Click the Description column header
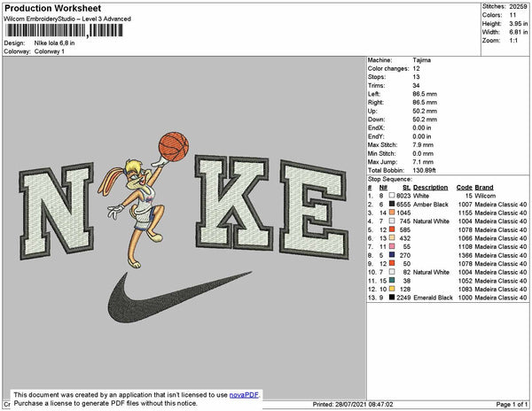 click(x=430, y=188)
